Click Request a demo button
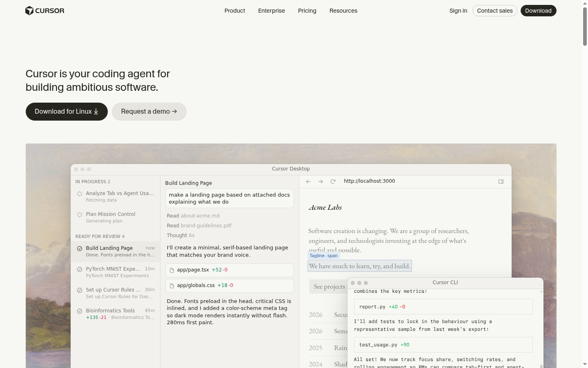Viewport: 588px width, 368px height. pos(149,112)
